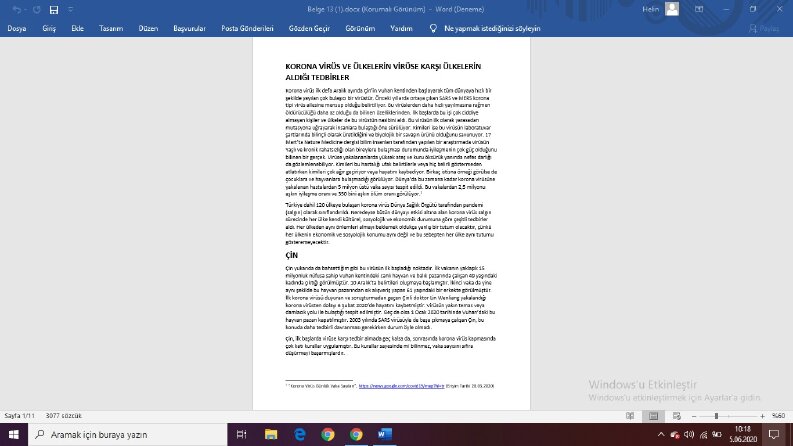793x446 pixels.
Task: Click the 'Aramak için buraya yazın' search box
Action: pyautogui.click(x=127, y=434)
